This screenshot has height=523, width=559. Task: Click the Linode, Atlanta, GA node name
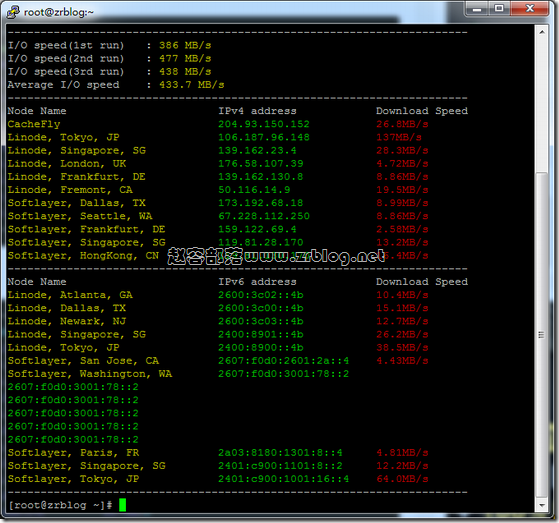70,295
